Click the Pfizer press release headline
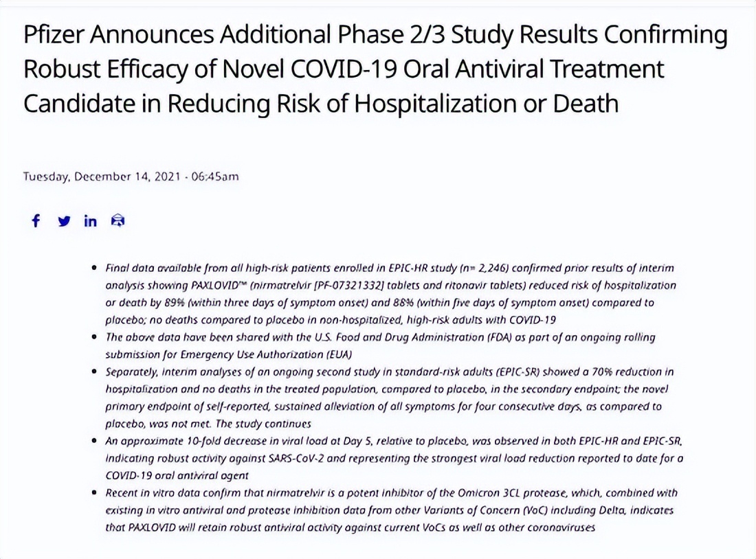The height and width of the screenshot is (559, 756). pyautogui.click(x=375, y=69)
